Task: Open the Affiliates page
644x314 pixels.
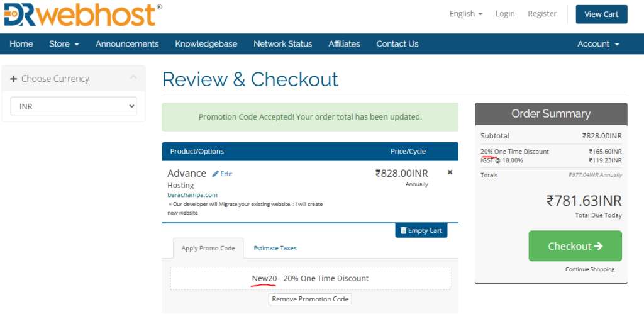Action: 344,43
